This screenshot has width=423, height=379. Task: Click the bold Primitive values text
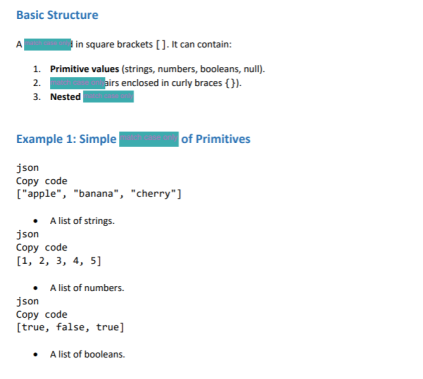tap(84, 69)
